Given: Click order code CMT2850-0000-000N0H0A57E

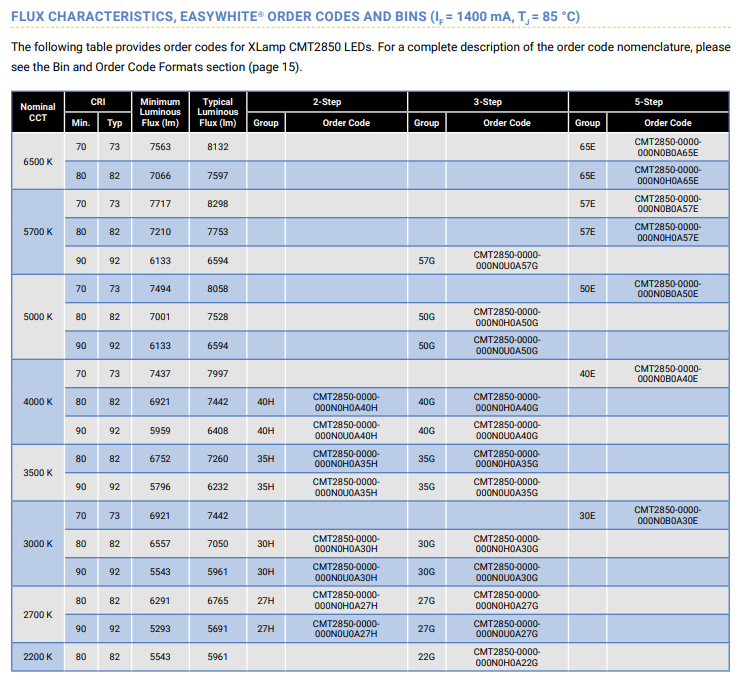Looking at the screenshot, I should [x=667, y=232].
